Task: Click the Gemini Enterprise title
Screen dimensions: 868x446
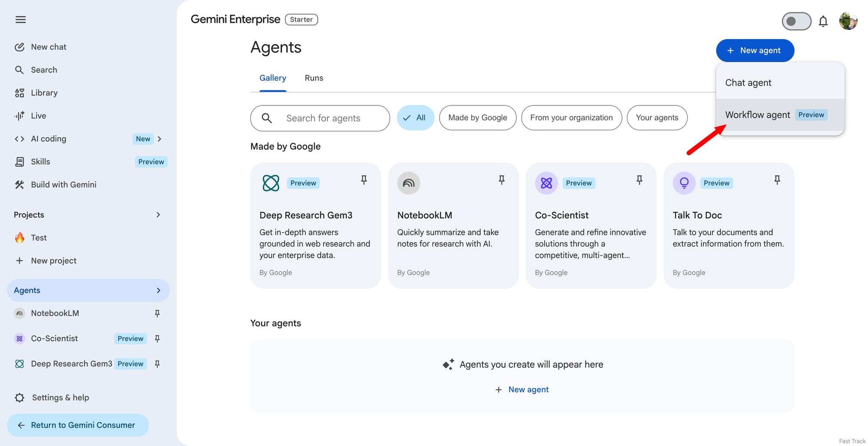Action: [235, 20]
